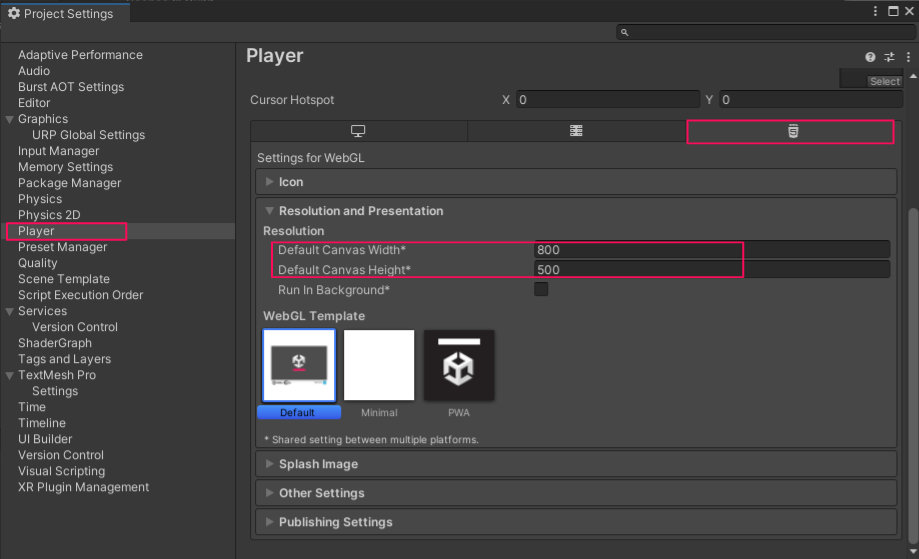Toggle the Run In Background checkbox
This screenshot has height=559, width=919.
pos(541,289)
